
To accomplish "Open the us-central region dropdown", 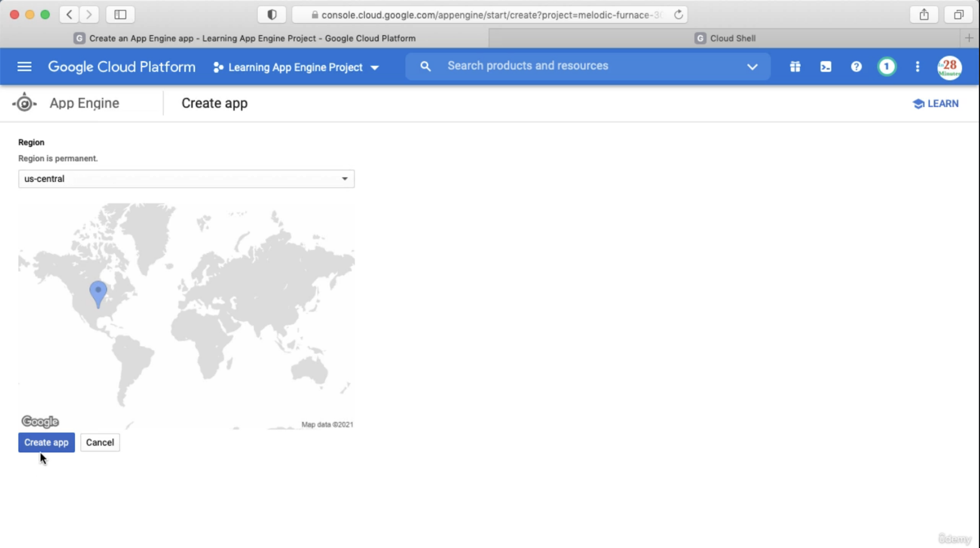I will click(x=186, y=178).
